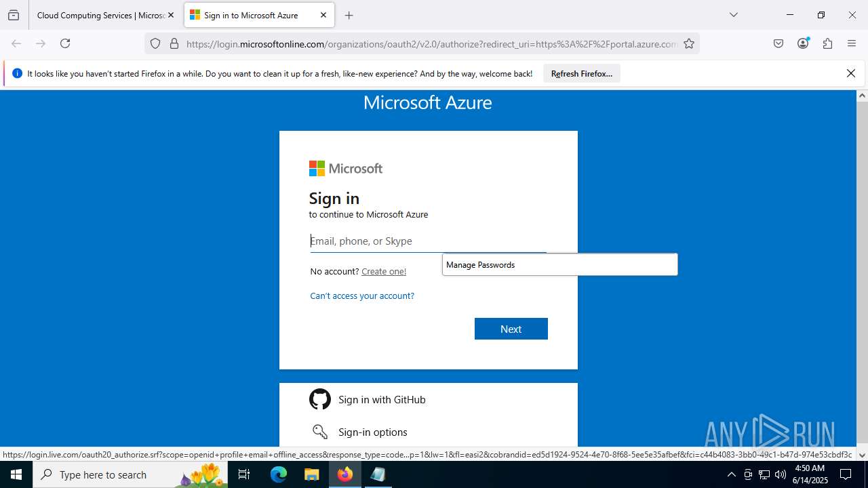868x488 pixels.
Task: Open the Windows notification center
Action: 846,474
